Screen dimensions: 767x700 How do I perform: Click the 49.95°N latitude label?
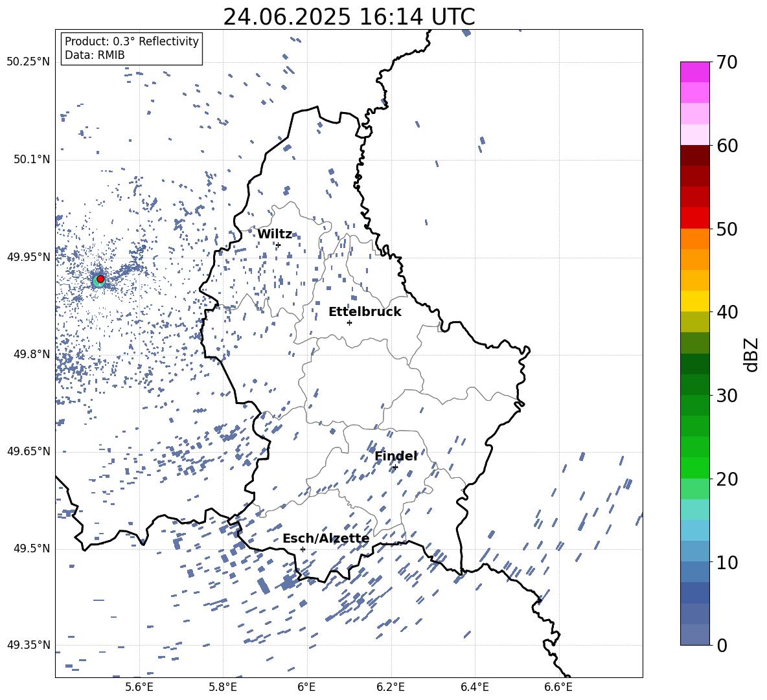(x=28, y=257)
